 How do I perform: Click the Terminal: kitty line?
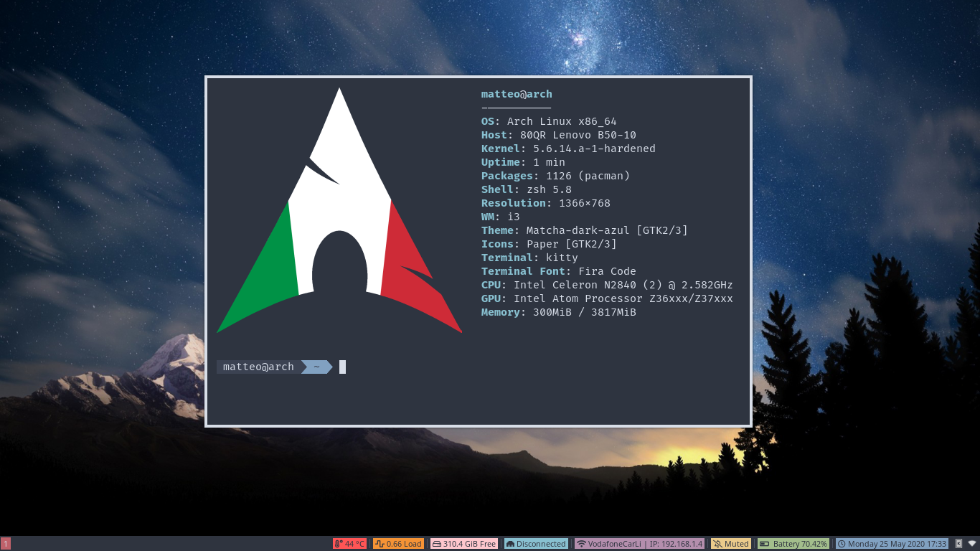[x=529, y=258]
